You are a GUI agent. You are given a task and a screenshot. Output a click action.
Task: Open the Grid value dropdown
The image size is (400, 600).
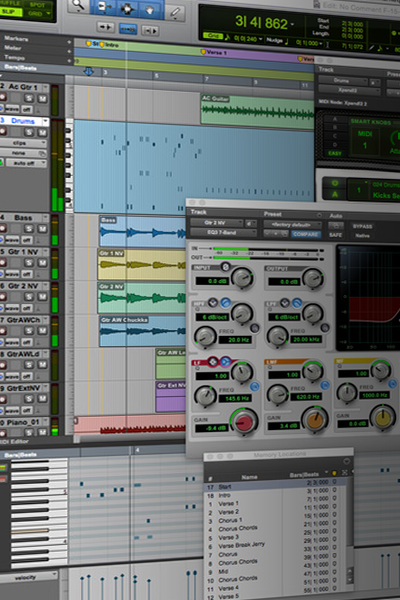click(260, 39)
